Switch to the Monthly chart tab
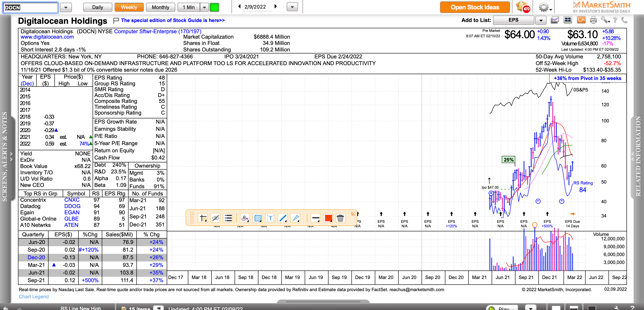The height and width of the screenshot is (310, 644). pyautogui.click(x=160, y=7)
